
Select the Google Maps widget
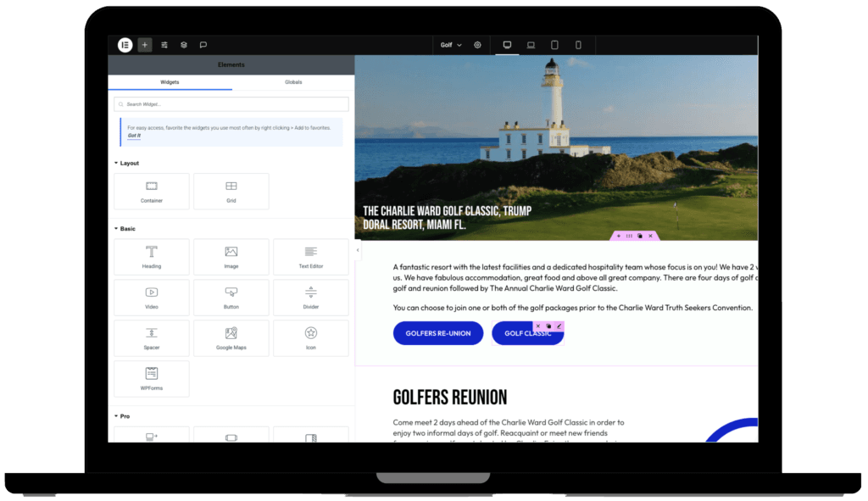[x=231, y=338]
